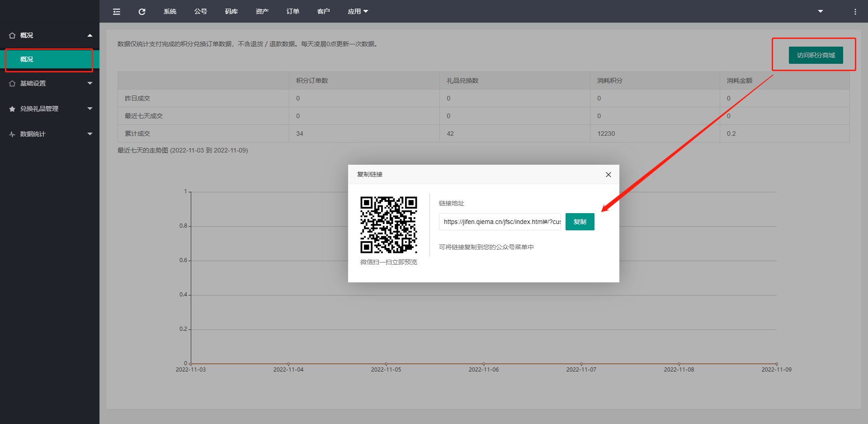Open the user dropdown arrow at top right
Image resolution: width=868 pixels, height=424 pixels.
pyautogui.click(x=821, y=11)
